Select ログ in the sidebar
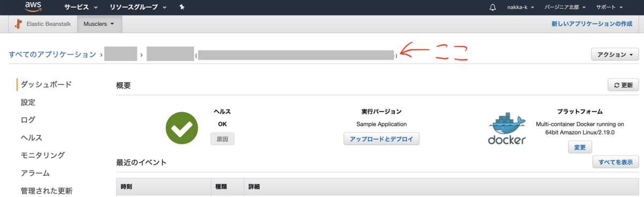644x197 pixels. [28, 120]
